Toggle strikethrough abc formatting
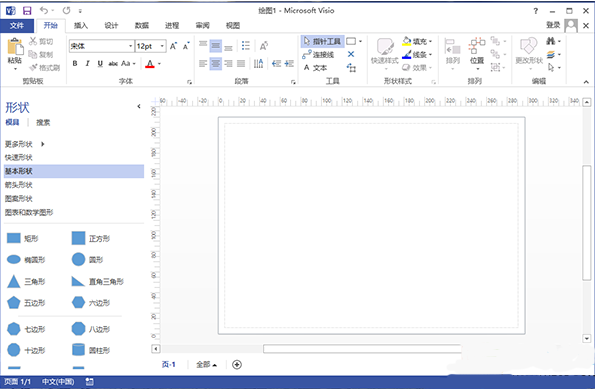The height and width of the screenshot is (389, 595). 113,63
